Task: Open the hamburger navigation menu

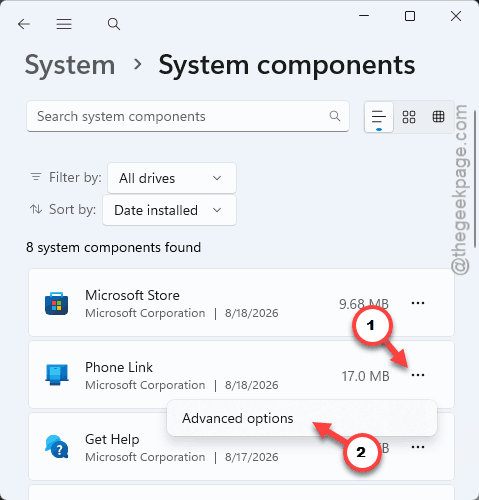Action: 64,24
